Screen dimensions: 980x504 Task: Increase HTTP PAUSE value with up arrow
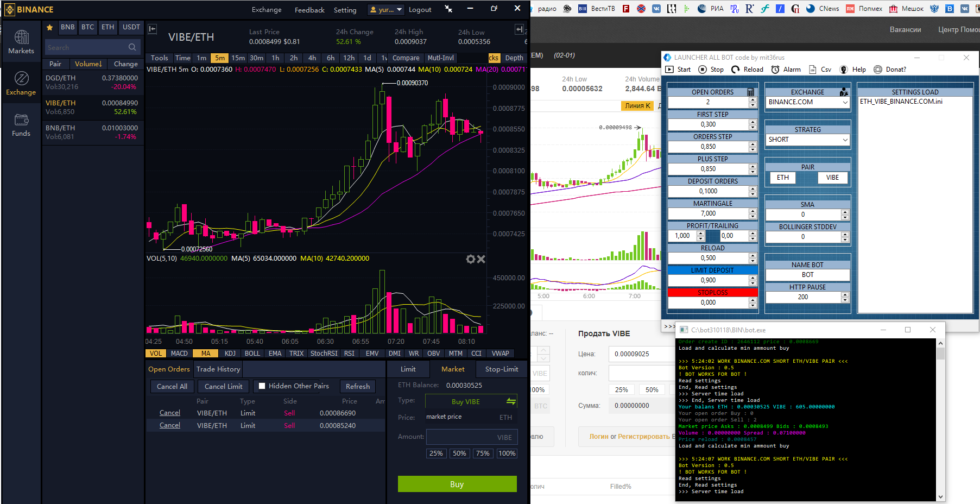845,295
